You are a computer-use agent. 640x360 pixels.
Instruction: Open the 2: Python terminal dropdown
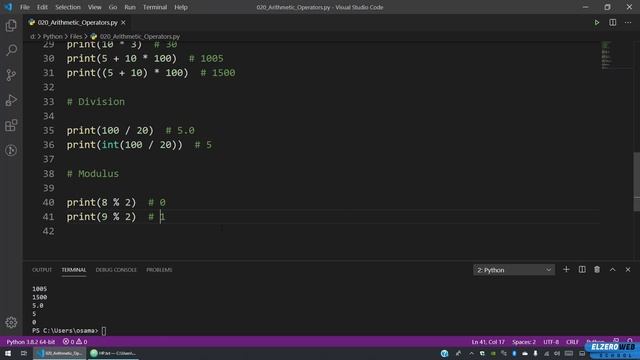pos(514,270)
